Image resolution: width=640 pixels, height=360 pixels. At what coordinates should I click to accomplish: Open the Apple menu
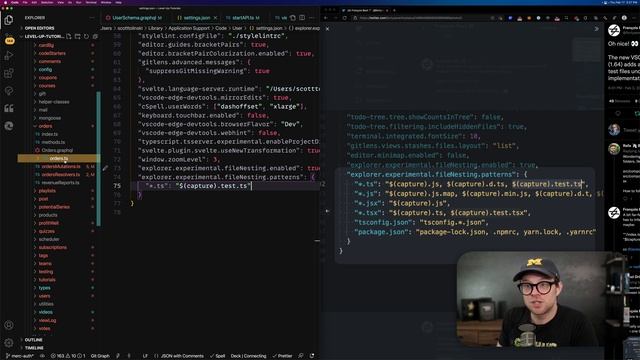coord(5,2)
